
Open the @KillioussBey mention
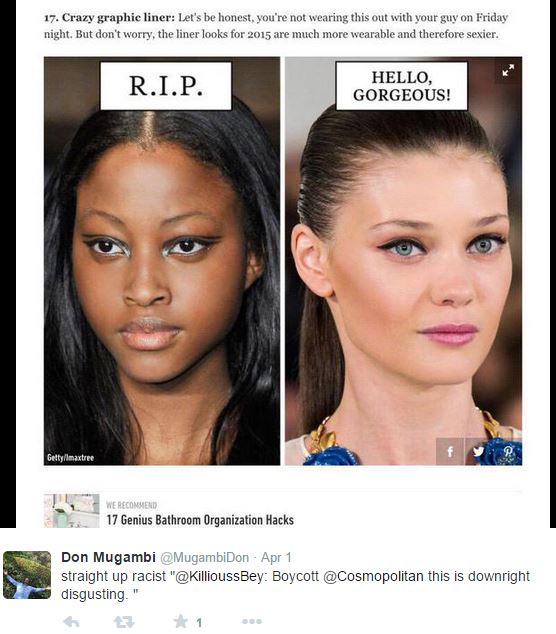pyautogui.click(x=220, y=576)
